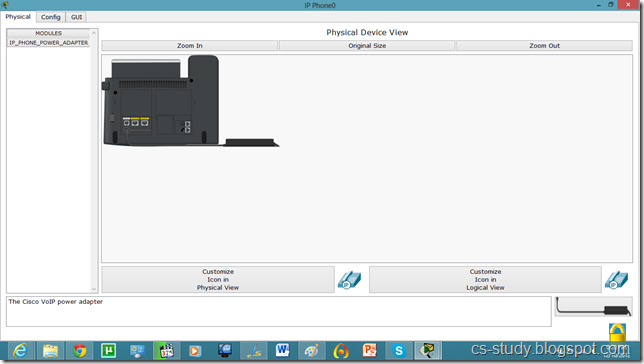The height and width of the screenshot is (364, 644).
Task: Open the Control Panel taskbar icon
Action: click(137, 351)
